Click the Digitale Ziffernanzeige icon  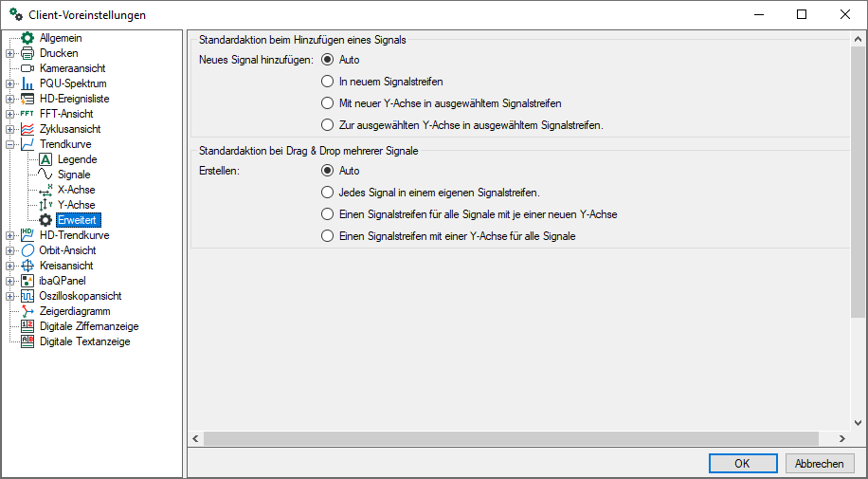(x=27, y=326)
